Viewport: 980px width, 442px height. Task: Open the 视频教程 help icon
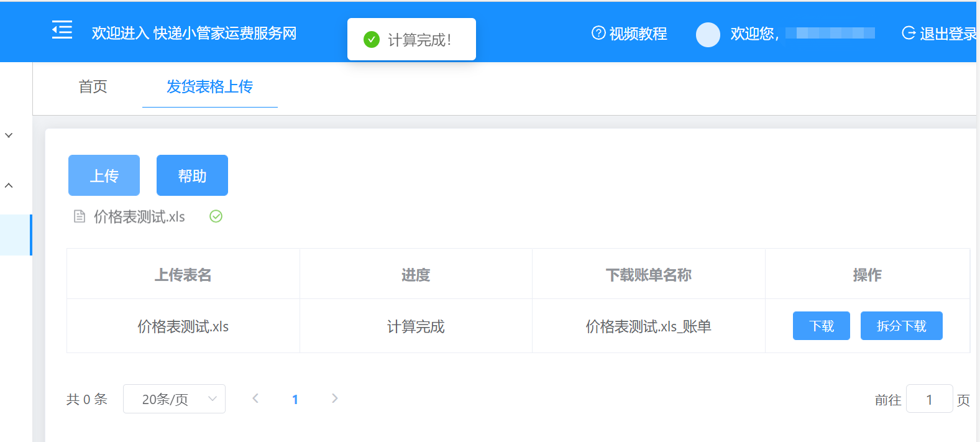[x=598, y=33]
